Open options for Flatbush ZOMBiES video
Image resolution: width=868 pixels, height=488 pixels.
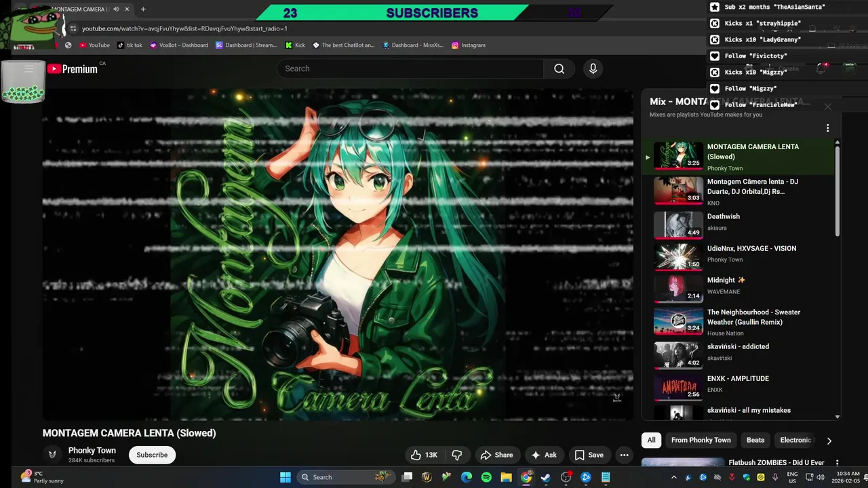click(837, 463)
